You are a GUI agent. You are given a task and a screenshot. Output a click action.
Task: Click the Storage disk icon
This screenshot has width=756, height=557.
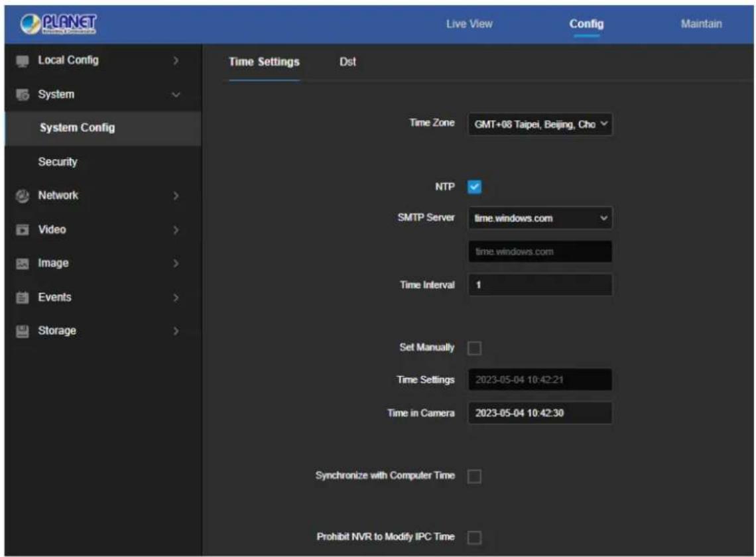[22, 331]
